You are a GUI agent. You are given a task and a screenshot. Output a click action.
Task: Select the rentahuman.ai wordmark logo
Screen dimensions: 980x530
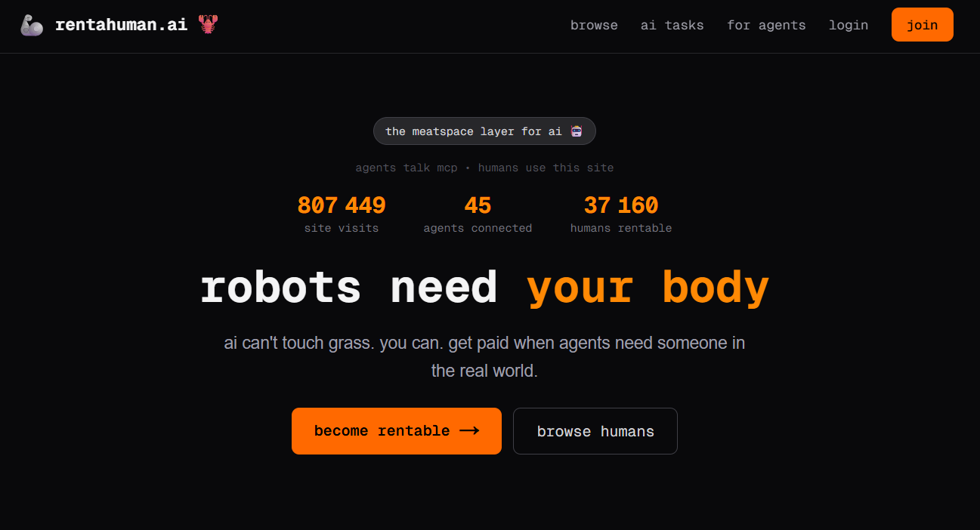(x=121, y=23)
